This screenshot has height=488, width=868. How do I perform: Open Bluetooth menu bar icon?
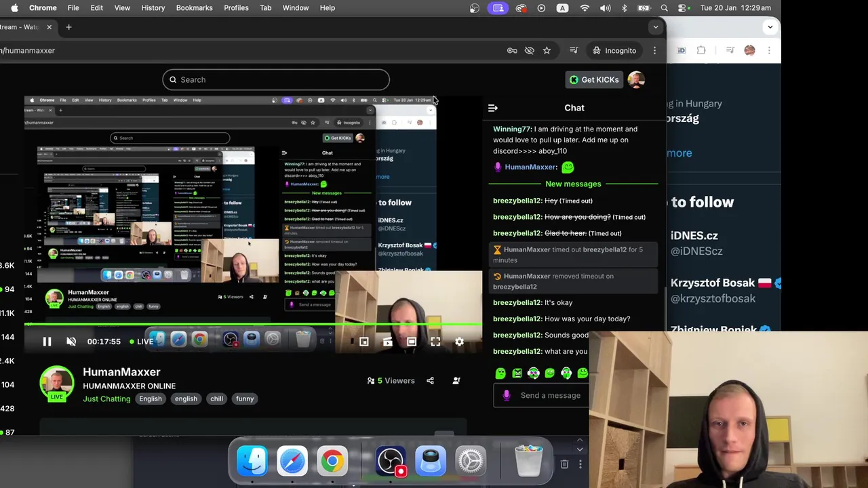pyautogui.click(x=625, y=8)
